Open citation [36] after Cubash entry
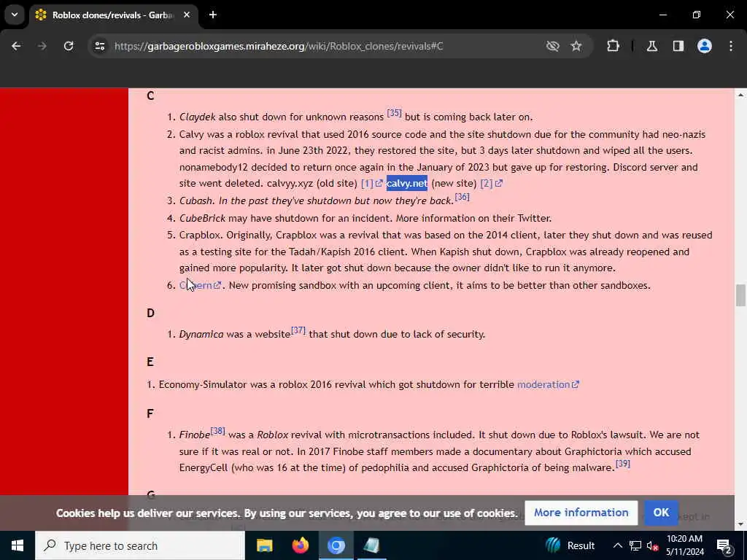The image size is (747, 560). tap(462, 197)
